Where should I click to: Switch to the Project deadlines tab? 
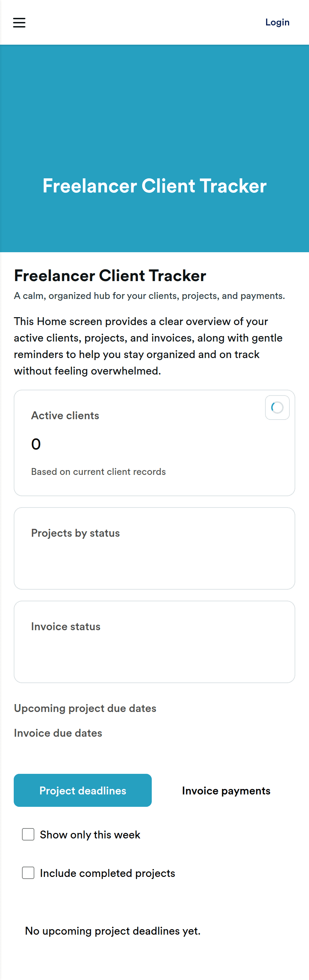pyautogui.click(x=82, y=790)
